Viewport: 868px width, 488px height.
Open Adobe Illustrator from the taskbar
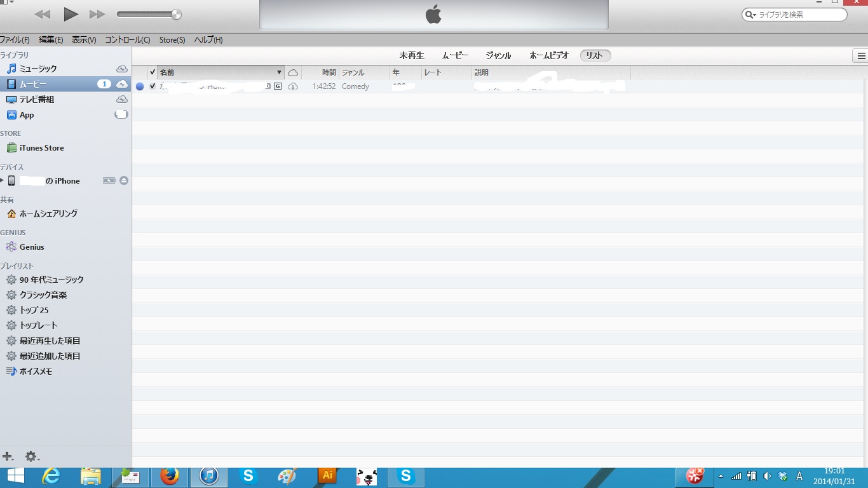coord(327,475)
